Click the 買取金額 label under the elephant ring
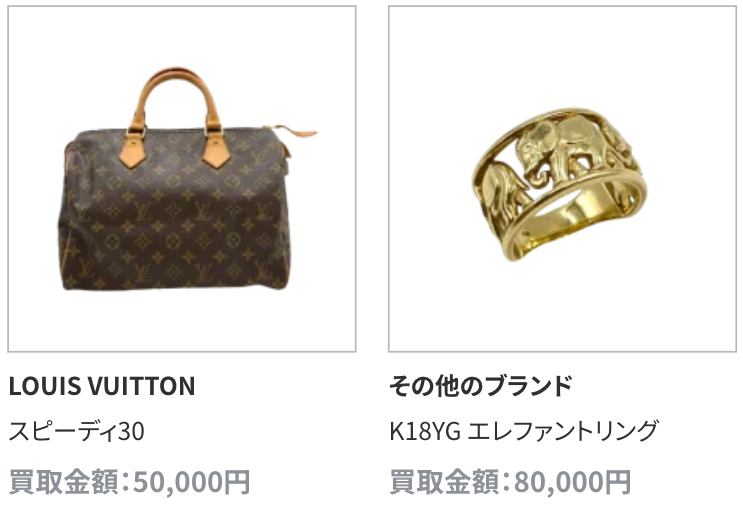 coord(444,482)
